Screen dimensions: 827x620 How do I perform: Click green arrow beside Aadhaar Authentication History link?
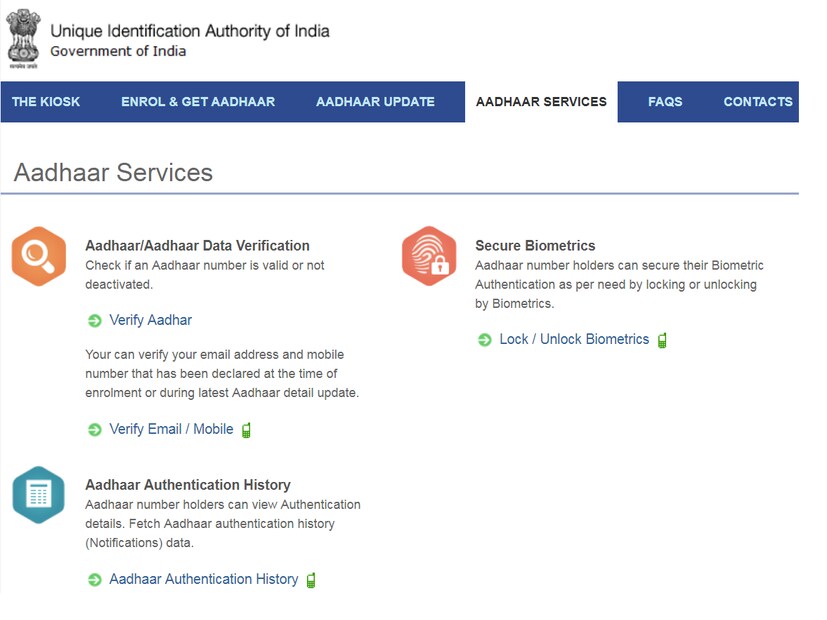(94, 580)
